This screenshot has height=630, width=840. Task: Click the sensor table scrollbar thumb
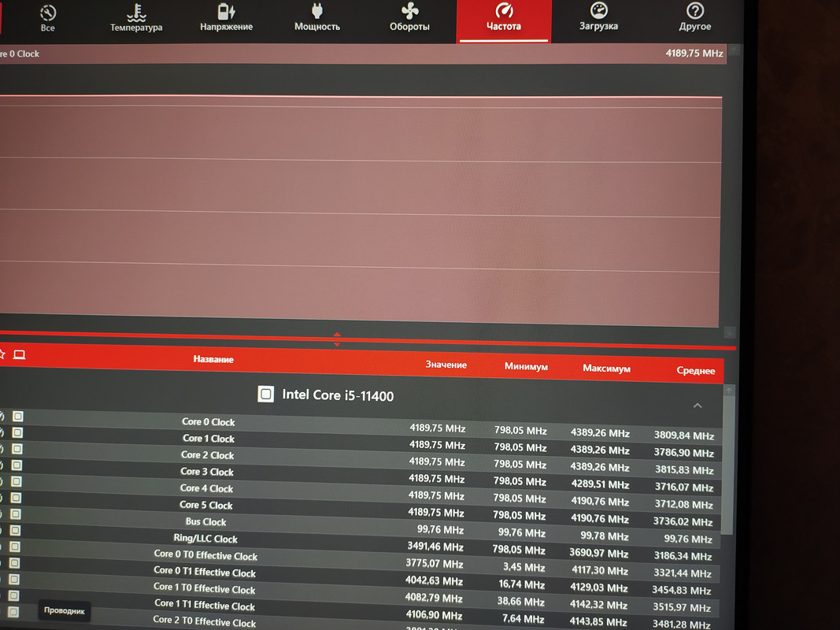point(727,465)
